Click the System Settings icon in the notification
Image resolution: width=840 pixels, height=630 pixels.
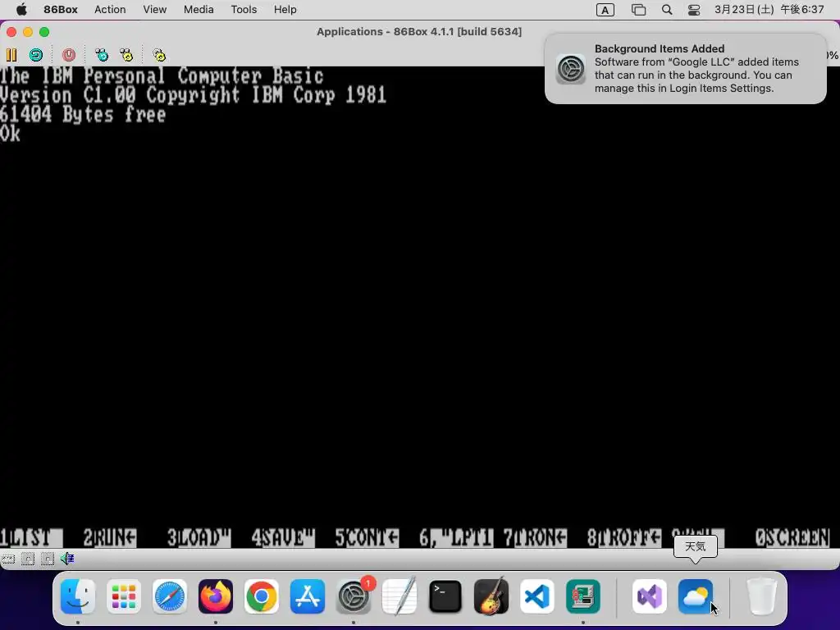[571, 69]
